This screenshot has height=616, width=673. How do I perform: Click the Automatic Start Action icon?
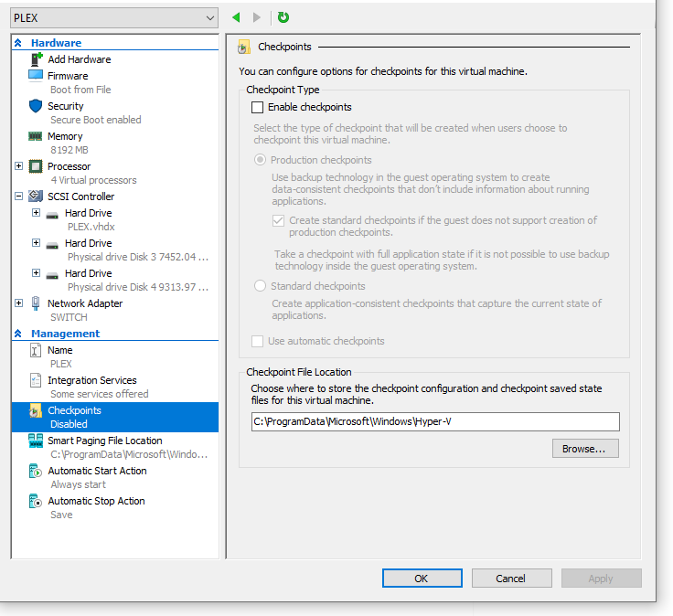pyautogui.click(x=36, y=471)
